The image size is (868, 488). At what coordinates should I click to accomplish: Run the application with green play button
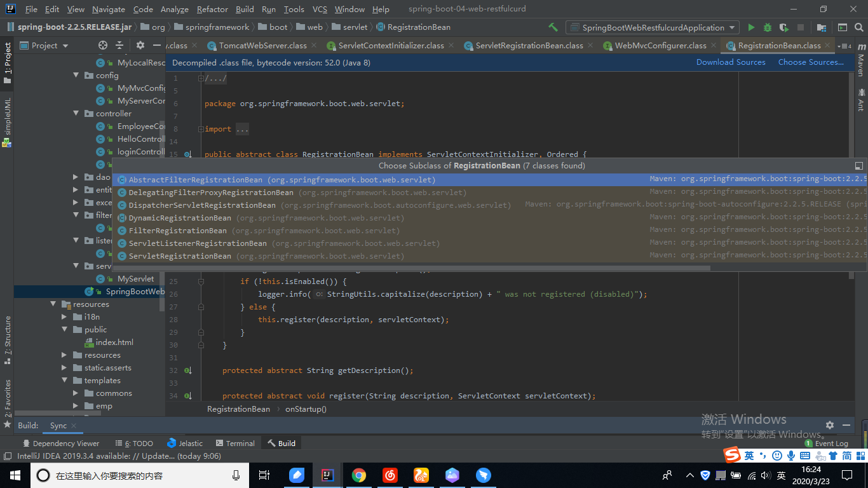[751, 27]
